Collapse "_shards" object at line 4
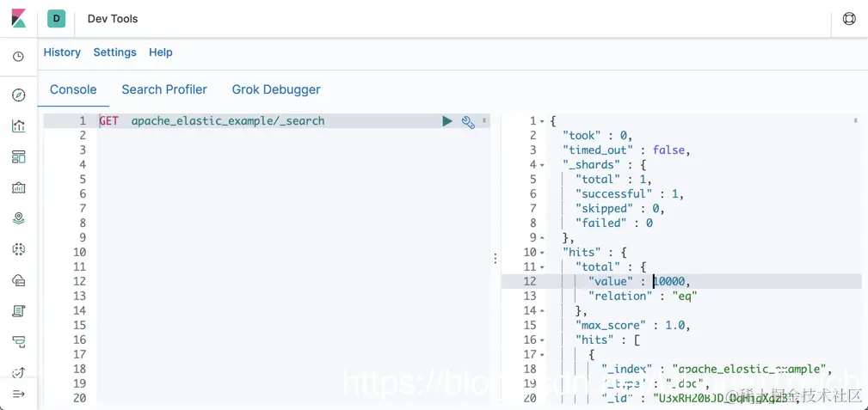The width and height of the screenshot is (868, 410). pyautogui.click(x=543, y=165)
